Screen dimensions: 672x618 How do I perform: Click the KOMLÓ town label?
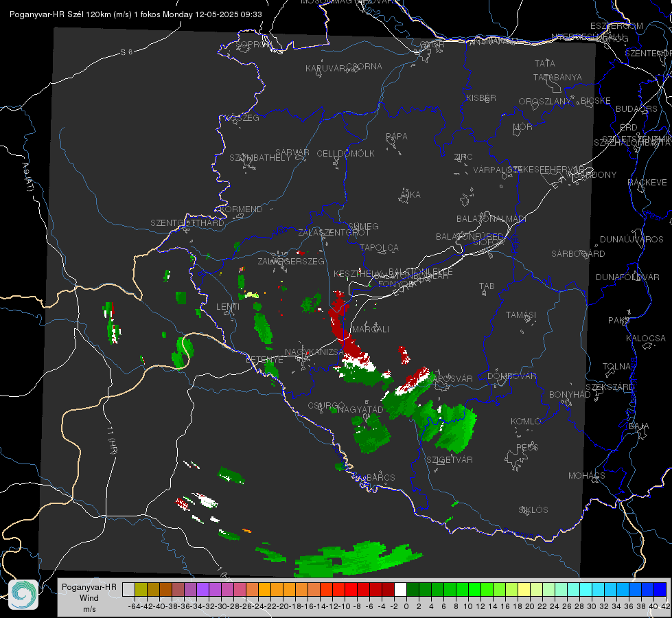tap(526, 422)
